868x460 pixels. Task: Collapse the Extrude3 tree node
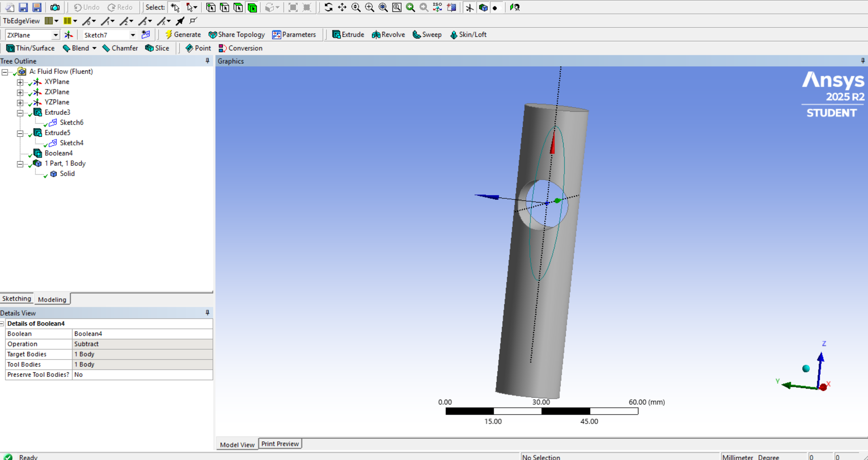[x=20, y=113]
